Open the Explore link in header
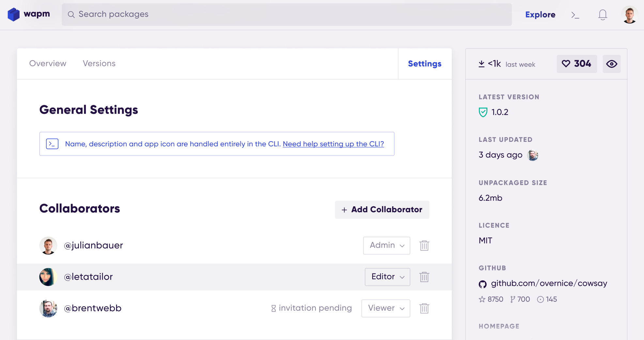The image size is (644, 340). pos(540,15)
